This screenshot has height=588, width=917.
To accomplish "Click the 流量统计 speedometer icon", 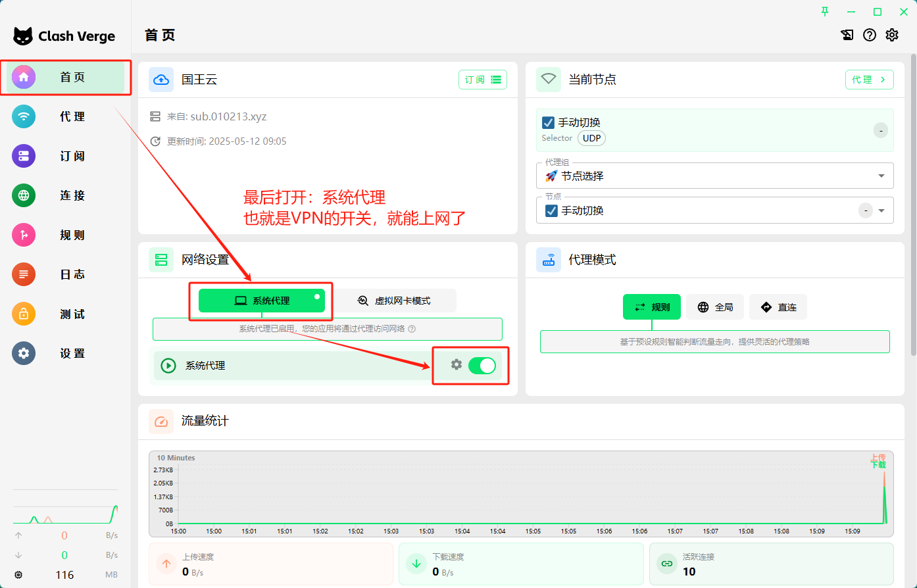I will click(161, 421).
